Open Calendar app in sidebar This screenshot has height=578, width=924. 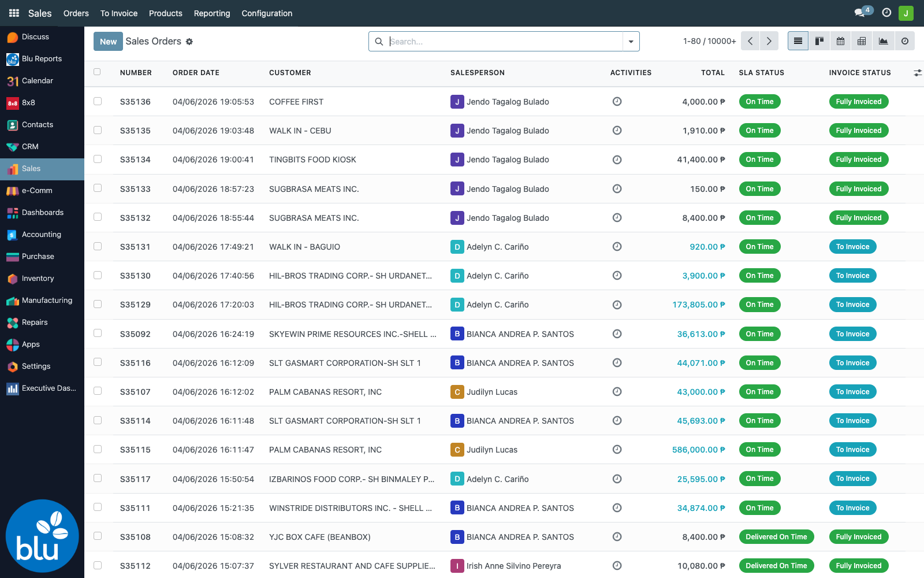(x=42, y=81)
